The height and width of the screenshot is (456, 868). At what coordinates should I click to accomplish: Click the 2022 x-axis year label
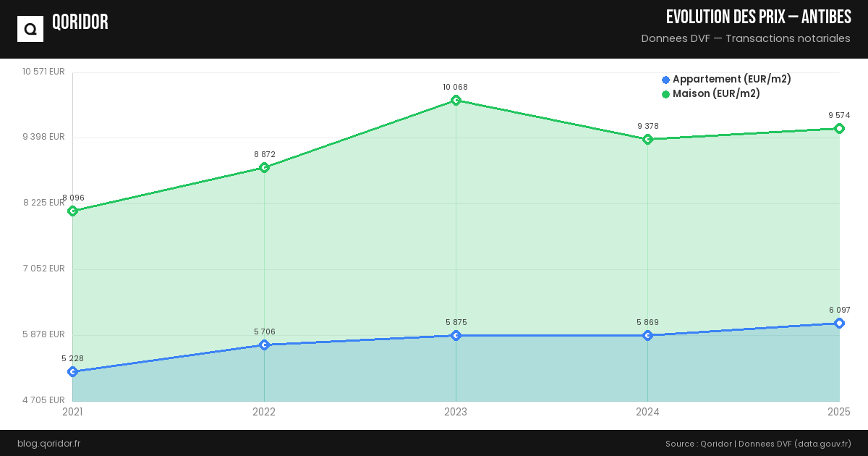264,412
